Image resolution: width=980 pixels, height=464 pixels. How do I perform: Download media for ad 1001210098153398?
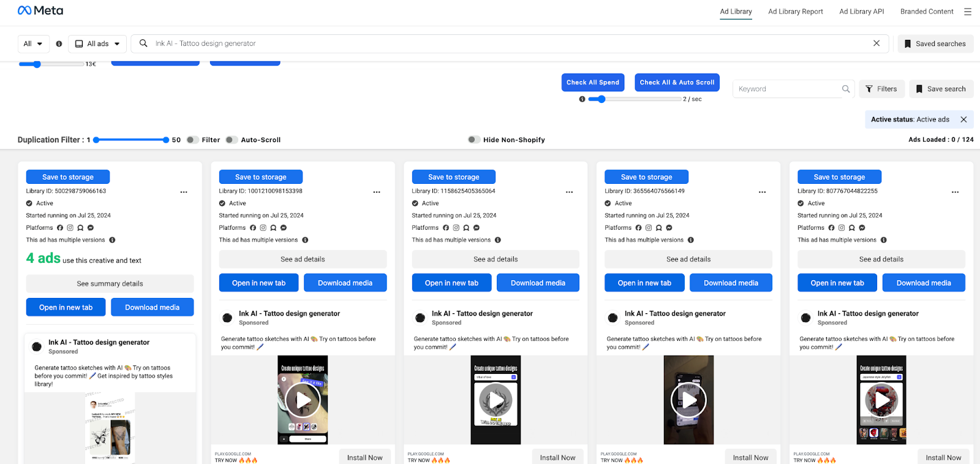coord(345,283)
